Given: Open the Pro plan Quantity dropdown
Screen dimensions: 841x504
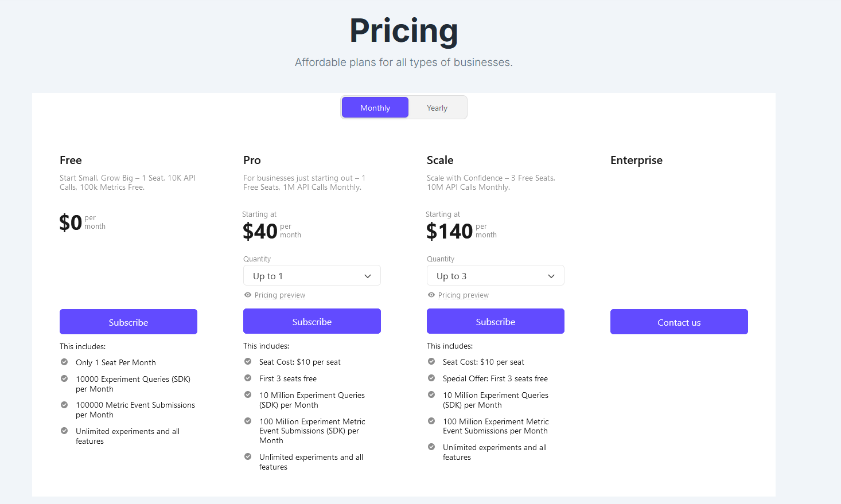Looking at the screenshot, I should coord(312,276).
